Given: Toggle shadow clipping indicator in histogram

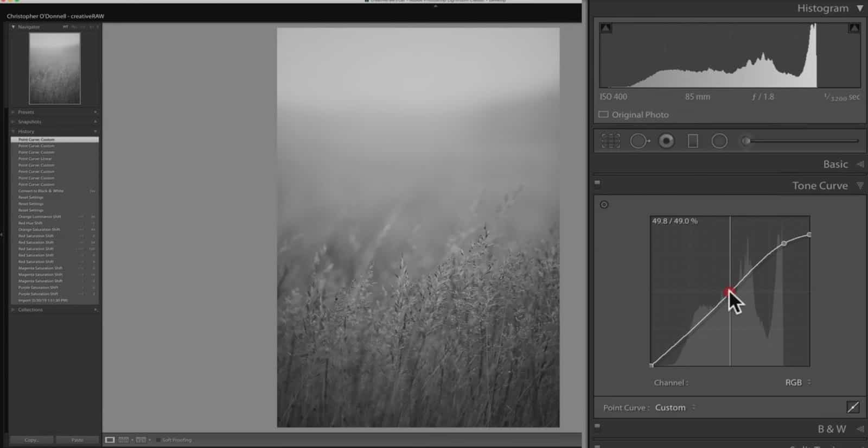Looking at the screenshot, I should 606,28.
